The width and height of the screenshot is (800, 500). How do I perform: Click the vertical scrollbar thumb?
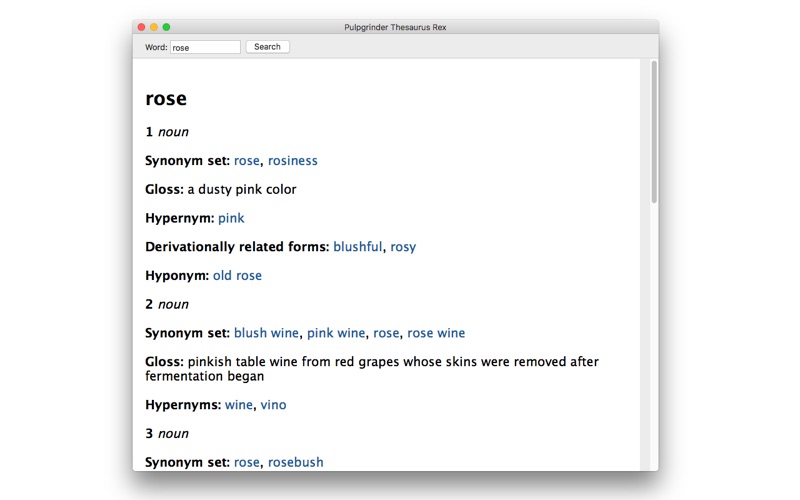[x=654, y=132]
